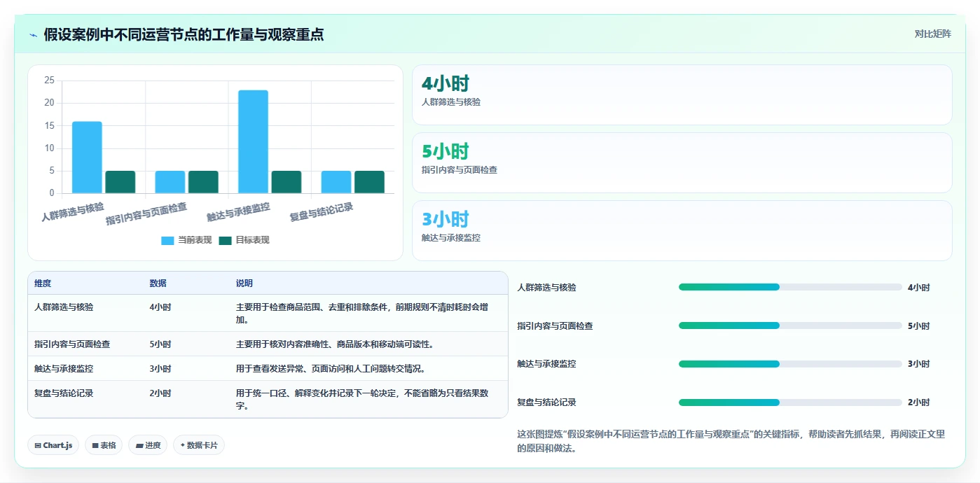980x483 pixels.
Task: Click the 2小时 value beside the progress bar
Action: pyautogui.click(x=918, y=402)
